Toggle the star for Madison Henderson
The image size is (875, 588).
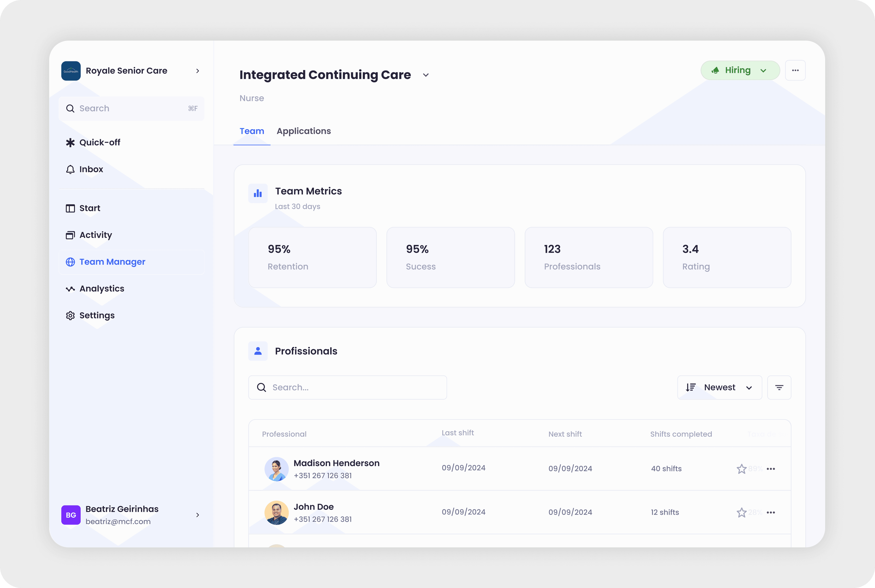(x=741, y=469)
